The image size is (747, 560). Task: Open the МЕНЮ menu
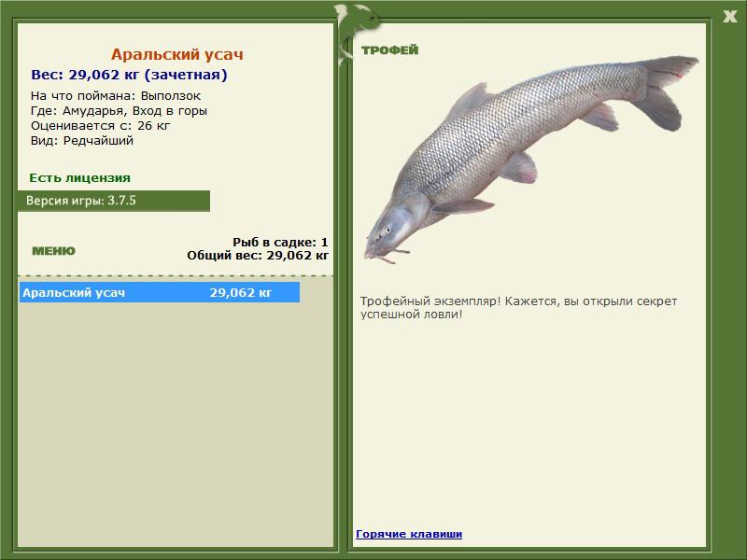(53, 251)
